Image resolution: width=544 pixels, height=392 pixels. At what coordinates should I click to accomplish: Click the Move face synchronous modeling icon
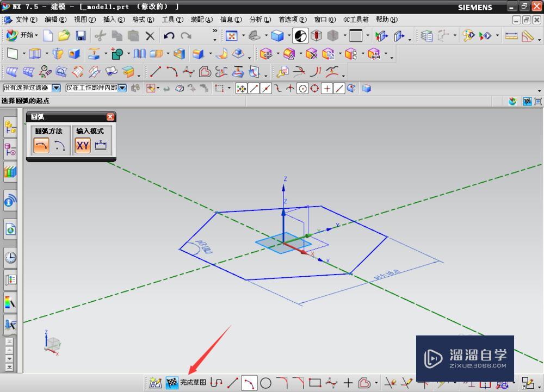(x=266, y=54)
